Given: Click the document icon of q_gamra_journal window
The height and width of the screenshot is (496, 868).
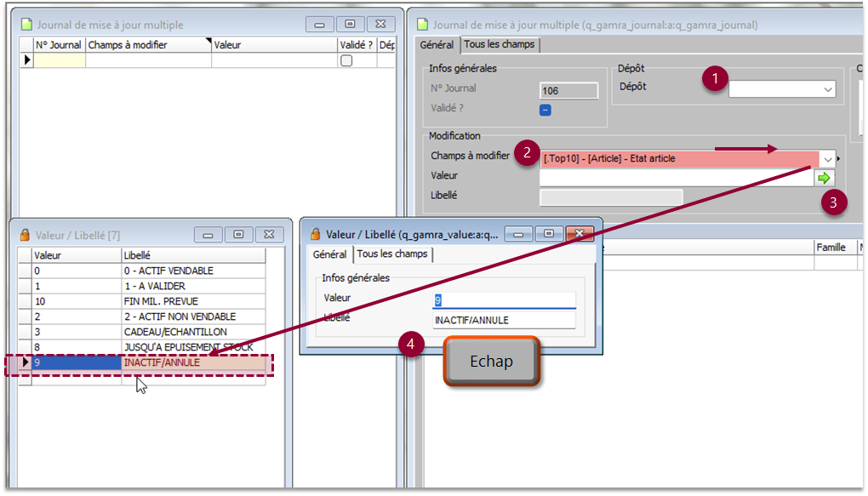Looking at the screenshot, I should click(x=421, y=25).
